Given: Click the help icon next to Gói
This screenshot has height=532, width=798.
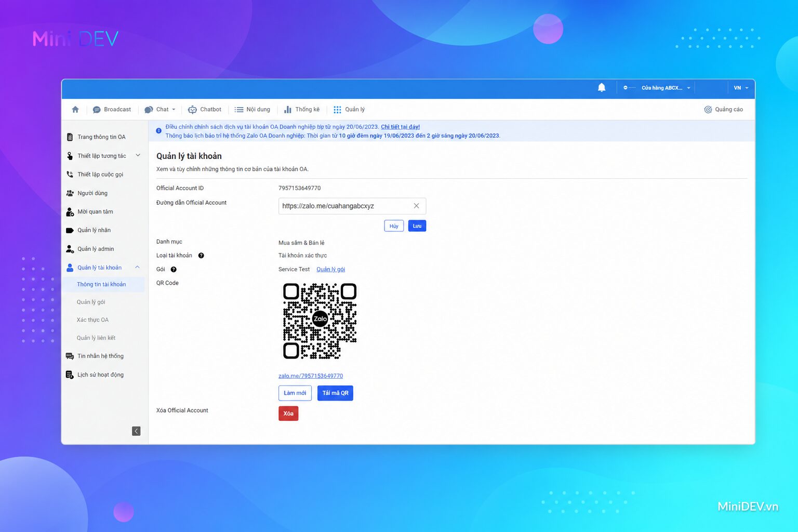Looking at the screenshot, I should point(174,270).
